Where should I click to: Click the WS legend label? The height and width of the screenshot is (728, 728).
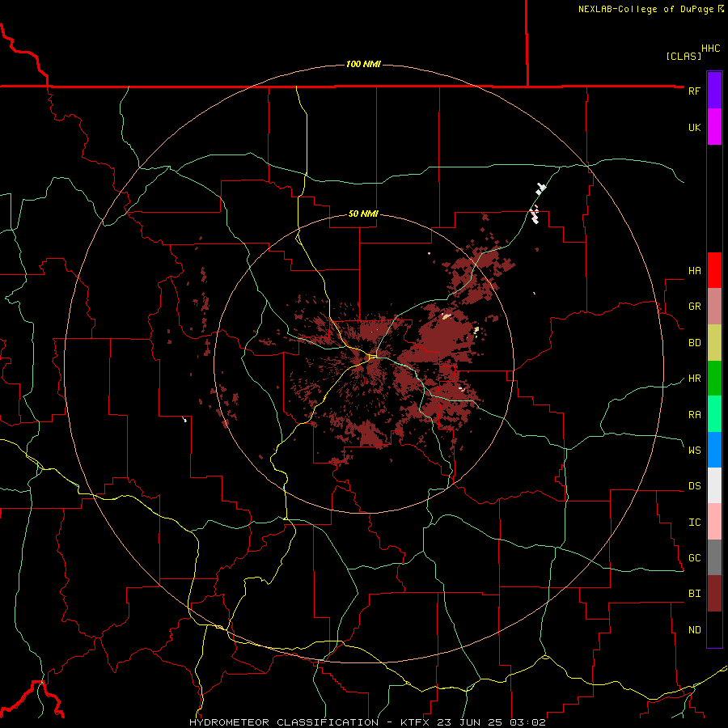tap(694, 450)
